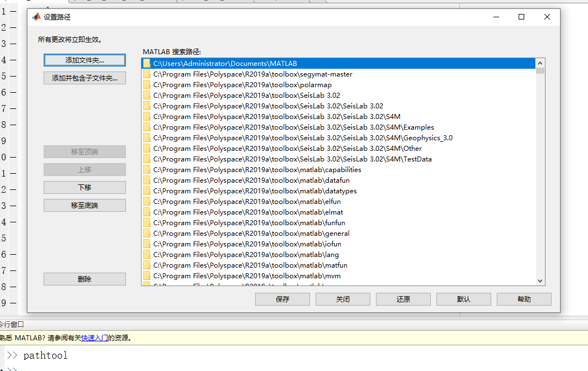Move the selected path down with 下移
Viewport: 588px width, 371px height.
[84, 187]
